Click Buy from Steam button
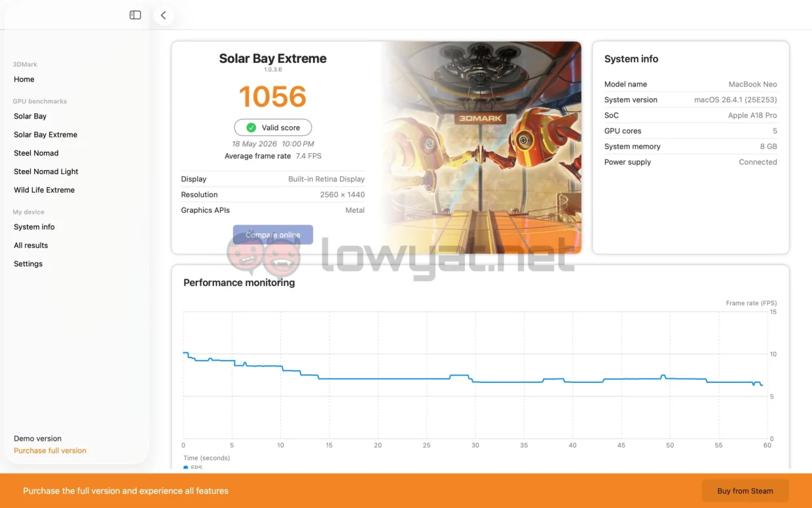The image size is (812, 508). click(x=745, y=491)
